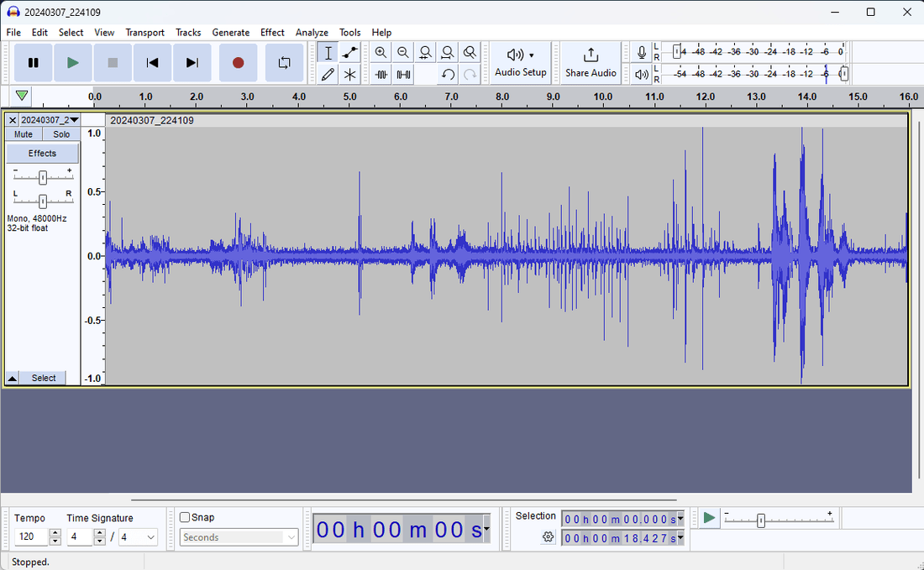The height and width of the screenshot is (570, 924).
Task: Choose the Draw pencil tool
Action: pyautogui.click(x=328, y=75)
